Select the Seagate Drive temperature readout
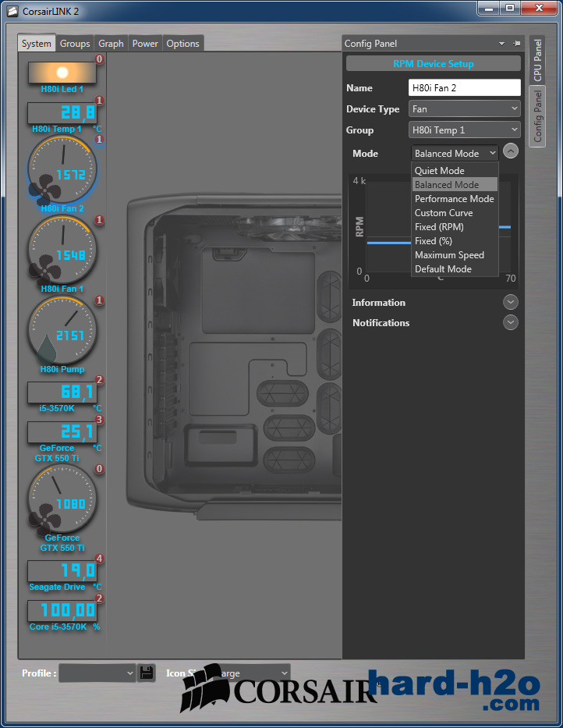 point(62,571)
